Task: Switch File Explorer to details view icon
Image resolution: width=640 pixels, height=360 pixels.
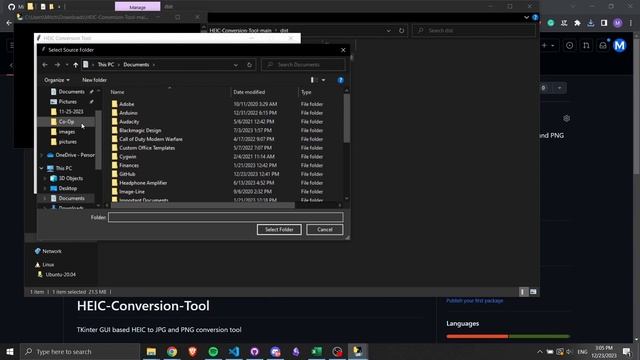Action: click(523, 292)
